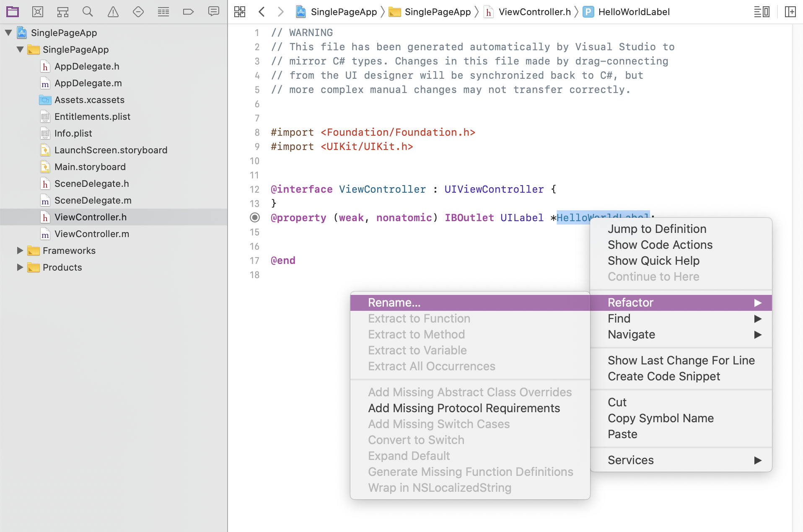The width and height of the screenshot is (803, 532).
Task: Go back with the left chevron
Action: point(262,12)
